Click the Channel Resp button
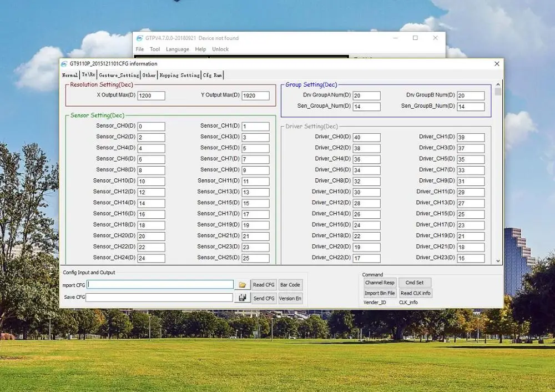Viewport: 555px width, 392px height. (x=380, y=283)
